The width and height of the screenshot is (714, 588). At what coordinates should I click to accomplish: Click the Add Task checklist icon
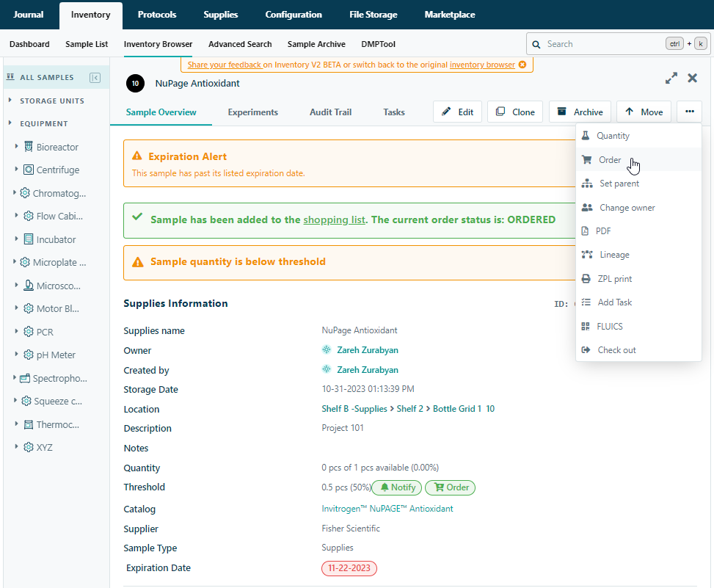click(586, 302)
